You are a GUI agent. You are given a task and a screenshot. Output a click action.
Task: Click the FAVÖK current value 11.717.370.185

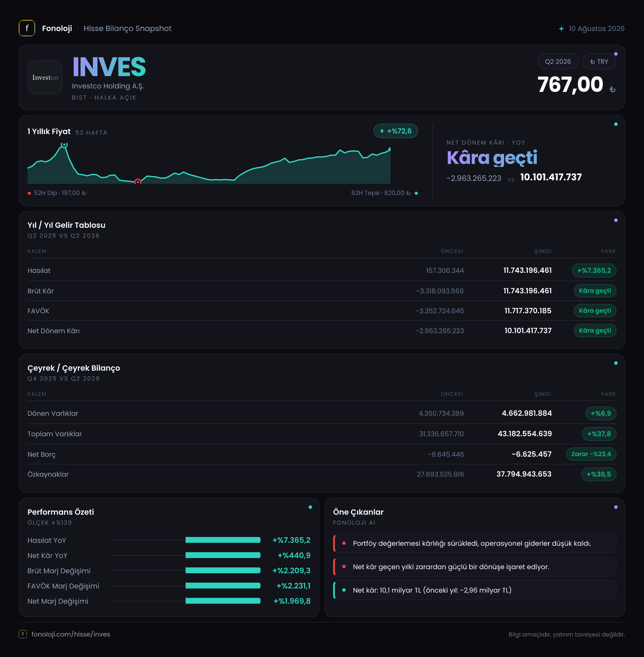[x=528, y=311]
